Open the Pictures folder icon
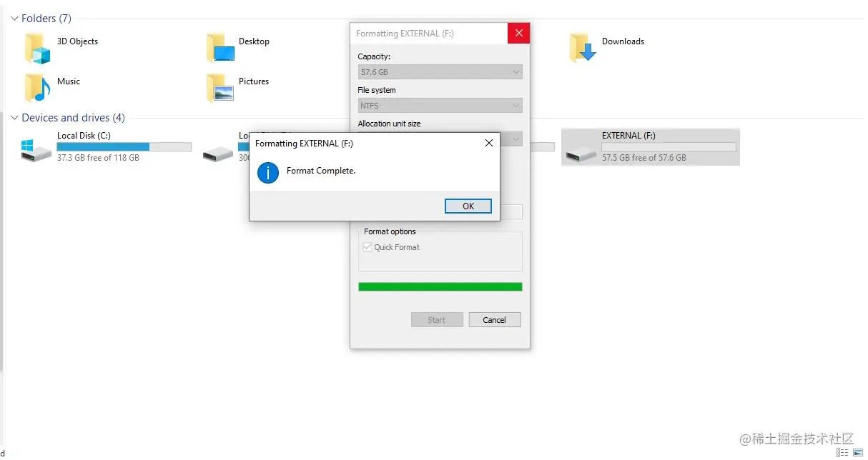Viewport: 868px width, 460px height. tap(220, 88)
